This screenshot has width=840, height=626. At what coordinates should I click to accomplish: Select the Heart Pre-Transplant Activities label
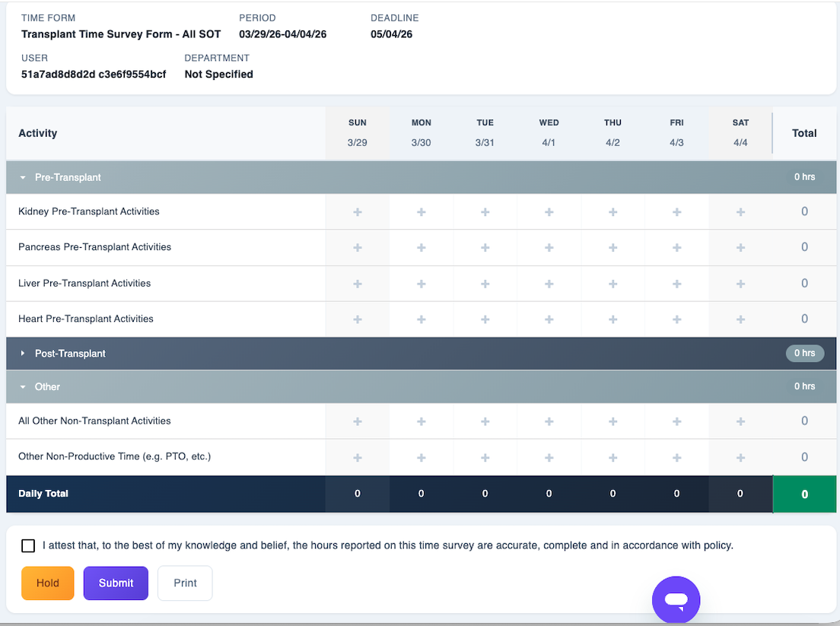click(x=86, y=319)
